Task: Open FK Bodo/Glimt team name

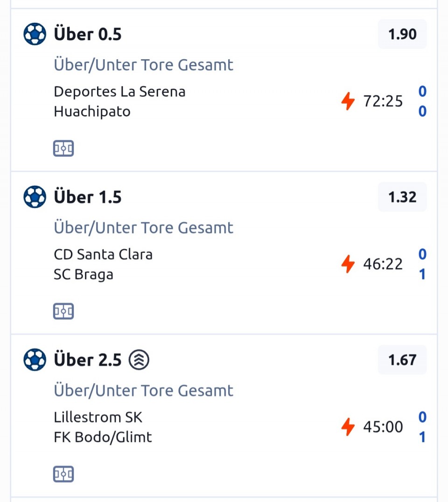Action: click(x=103, y=437)
